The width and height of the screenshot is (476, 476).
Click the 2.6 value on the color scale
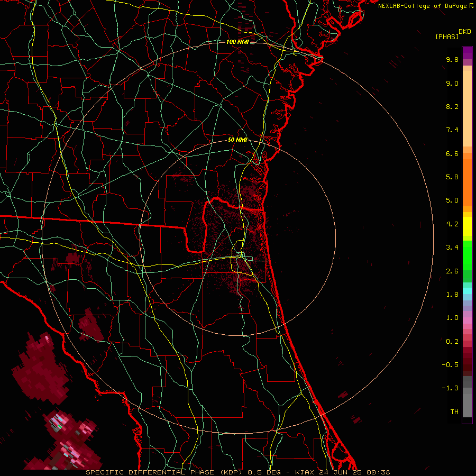[x=452, y=271]
